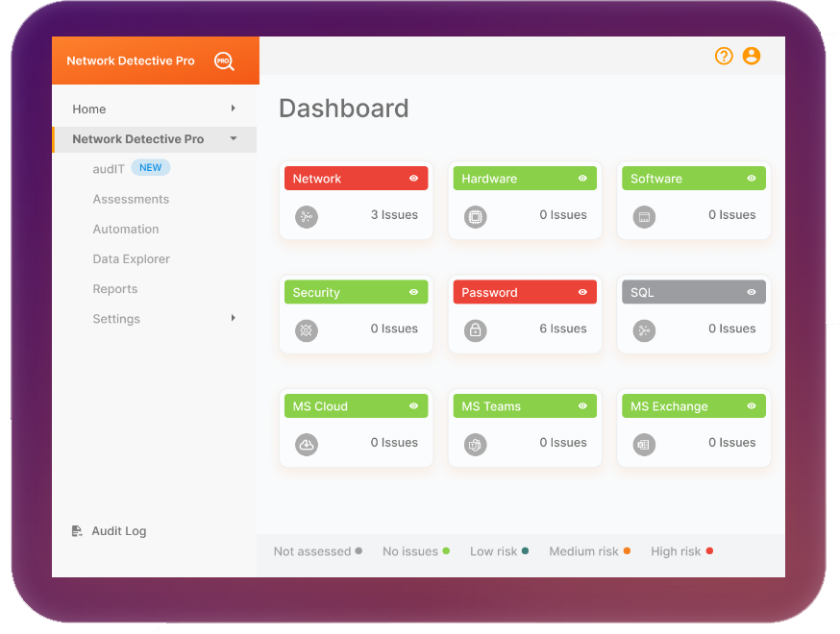This screenshot has height=634, width=840.
Task: Click the Hardware card green header
Action: (x=525, y=179)
